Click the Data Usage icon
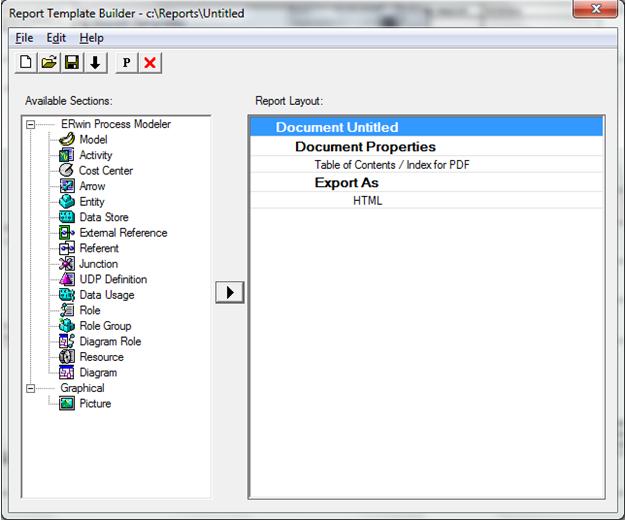 pyautogui.click(x=67, y=295)
